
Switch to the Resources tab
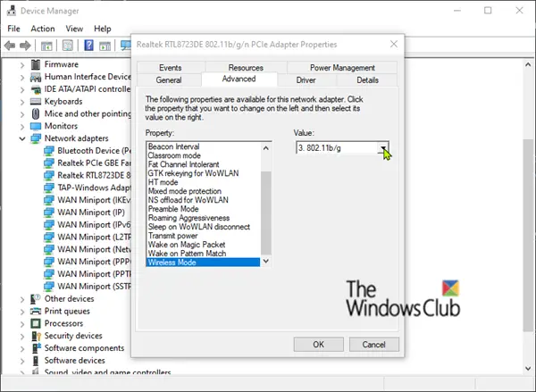(246, 68)
